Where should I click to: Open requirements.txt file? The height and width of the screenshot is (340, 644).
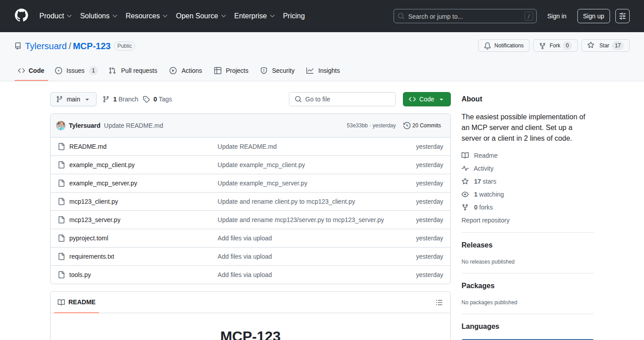92,256
